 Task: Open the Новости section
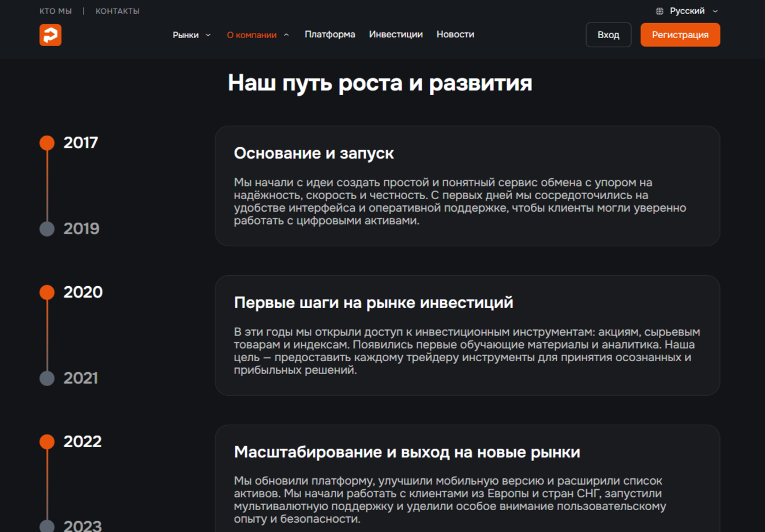point(455,35)
